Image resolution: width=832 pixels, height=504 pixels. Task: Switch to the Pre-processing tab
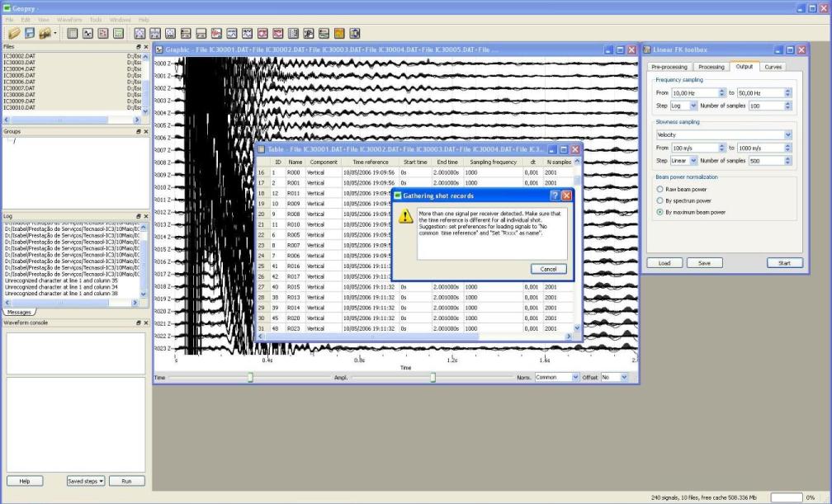pos(669,67)
